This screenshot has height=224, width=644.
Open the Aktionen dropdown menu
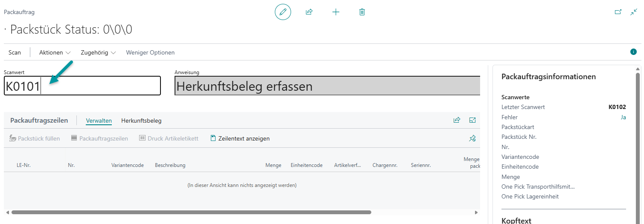click(x=55, y=52)
